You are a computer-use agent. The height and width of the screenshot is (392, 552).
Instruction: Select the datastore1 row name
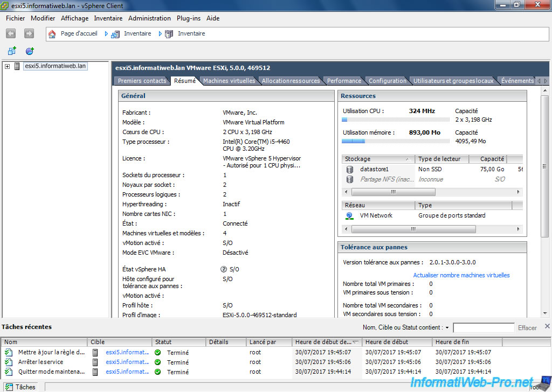374,169
